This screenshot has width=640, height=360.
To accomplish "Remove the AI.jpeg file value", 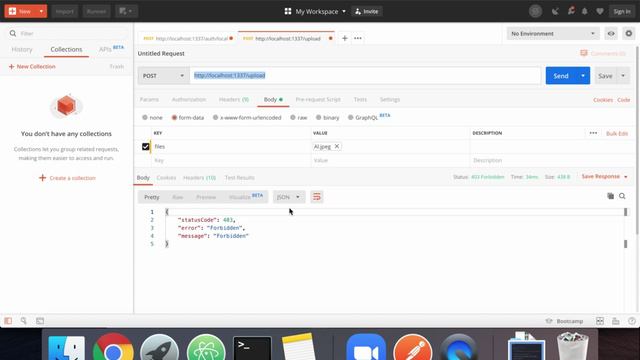I will click(x=337, y=146).
